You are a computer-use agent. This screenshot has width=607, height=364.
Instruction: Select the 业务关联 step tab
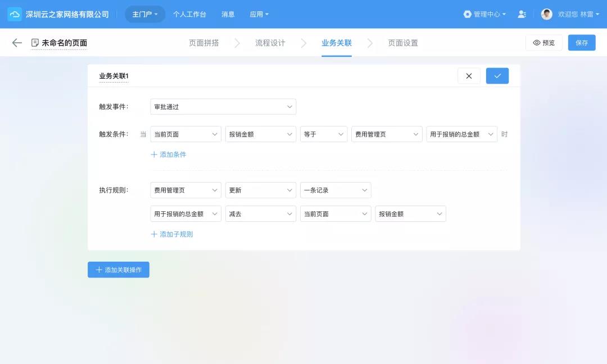tap(337, 43)
